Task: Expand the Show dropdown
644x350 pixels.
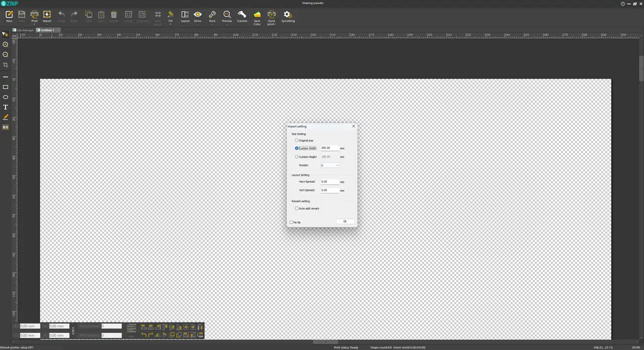Action: coord(198,24)
